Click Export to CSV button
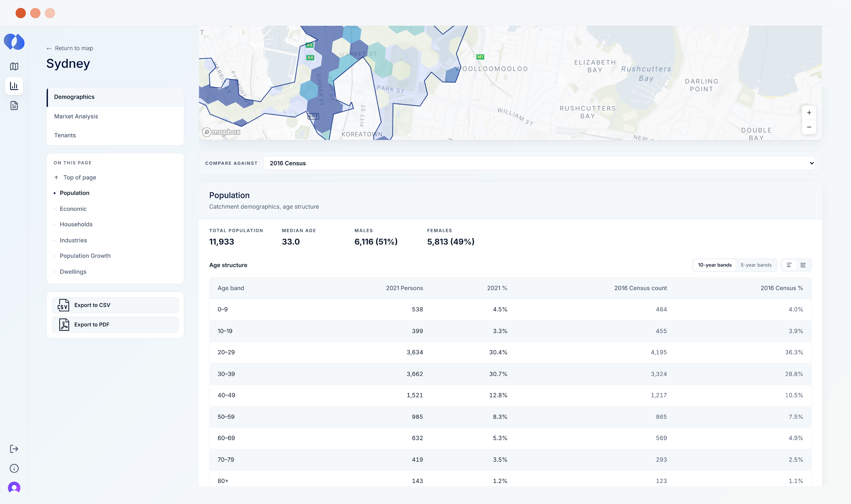The image size is (851, 504). (x=115, y=305)
